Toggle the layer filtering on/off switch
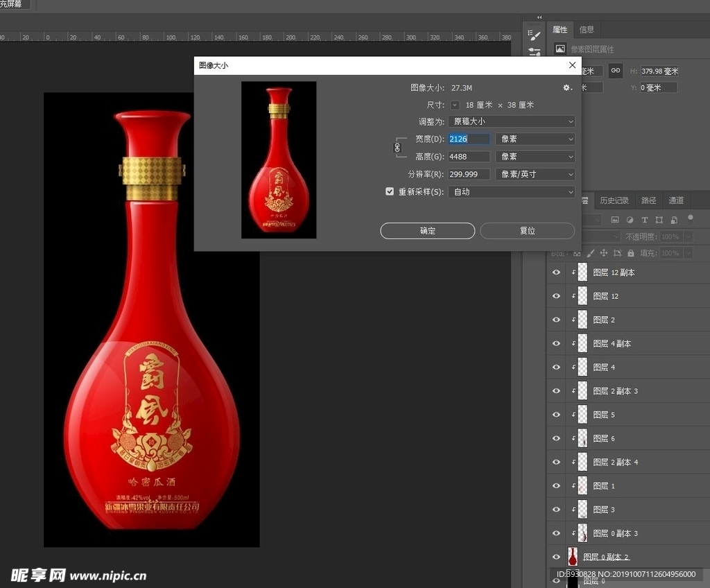Viewport: 710px width, 588px height. click(x=691, y=218)
